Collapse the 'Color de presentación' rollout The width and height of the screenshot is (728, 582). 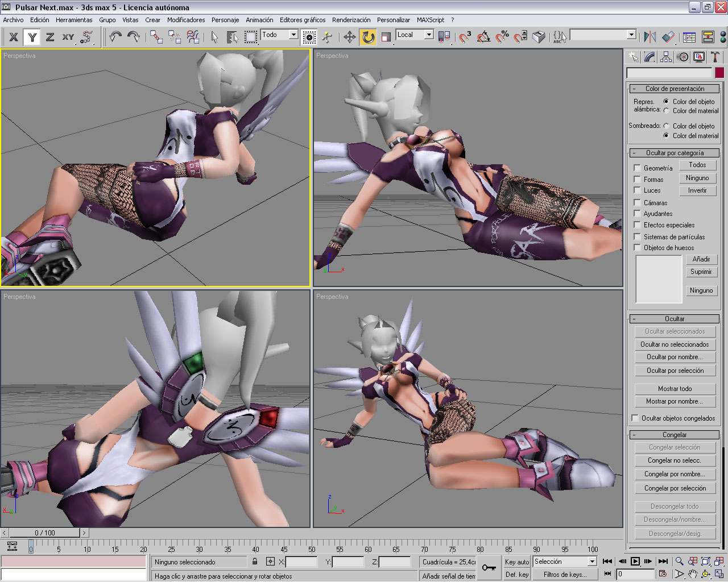point(675,89)
